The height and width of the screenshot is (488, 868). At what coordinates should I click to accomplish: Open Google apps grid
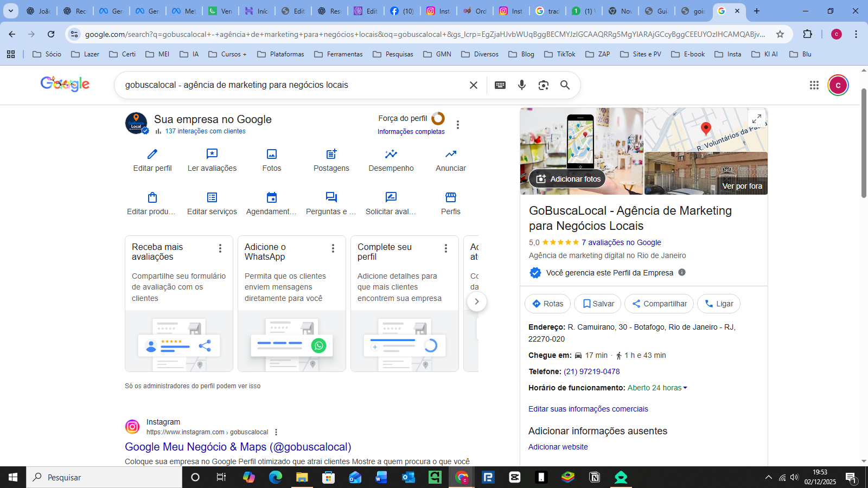point(814,85)
